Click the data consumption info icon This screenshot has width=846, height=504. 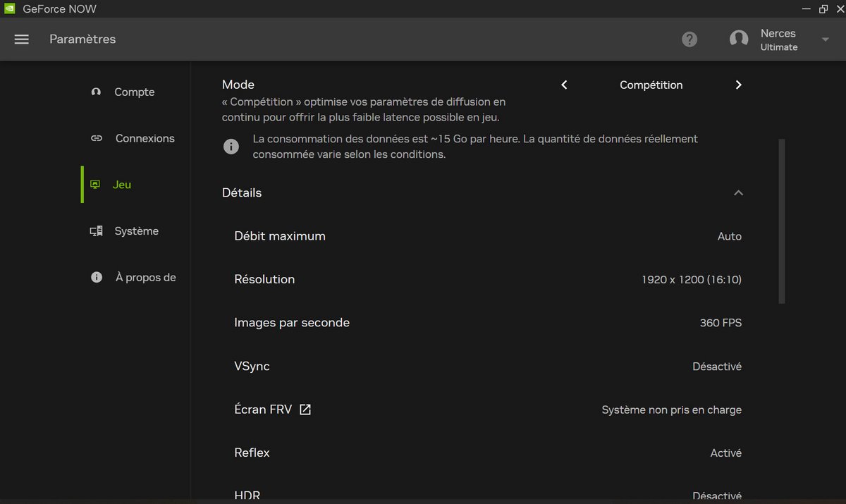(231, 146)
